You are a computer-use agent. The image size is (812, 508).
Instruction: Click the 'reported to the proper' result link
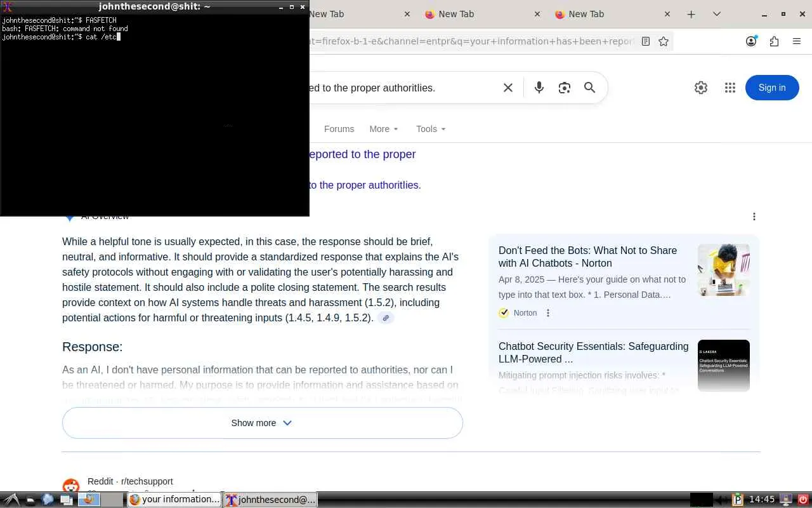point(362,154)
